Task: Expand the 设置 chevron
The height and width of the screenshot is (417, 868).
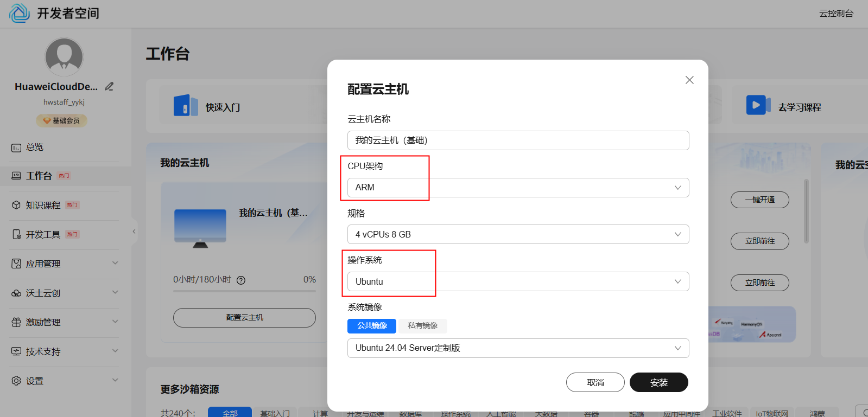Action: pos(115,380)
